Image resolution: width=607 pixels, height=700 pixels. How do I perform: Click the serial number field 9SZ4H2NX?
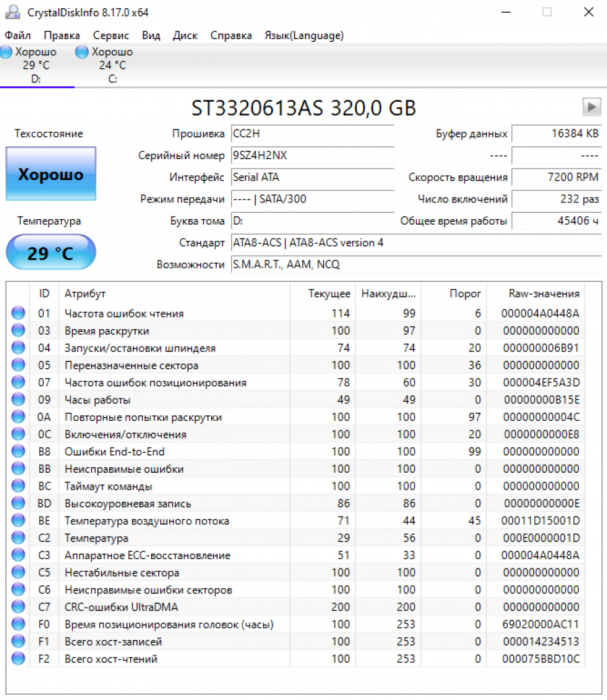(x=312, y=156)
